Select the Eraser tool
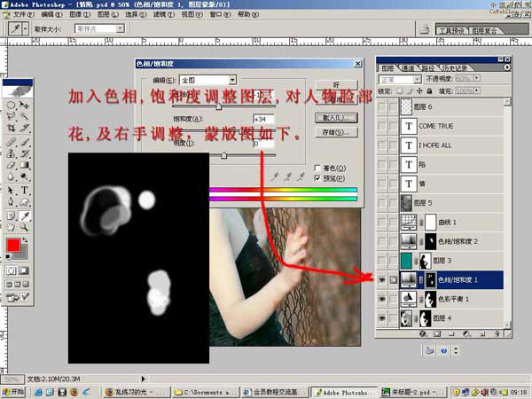Screen dimensions: 532x399 [x=12, y=165]
